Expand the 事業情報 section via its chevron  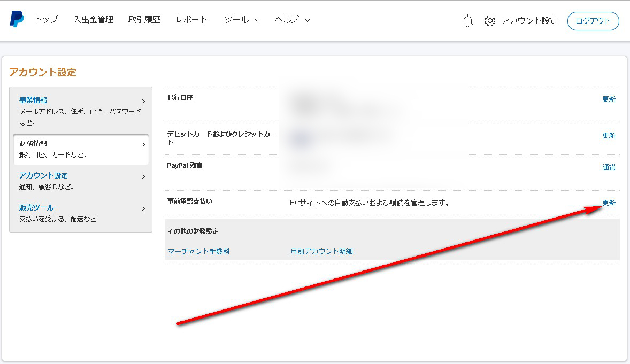143,100
